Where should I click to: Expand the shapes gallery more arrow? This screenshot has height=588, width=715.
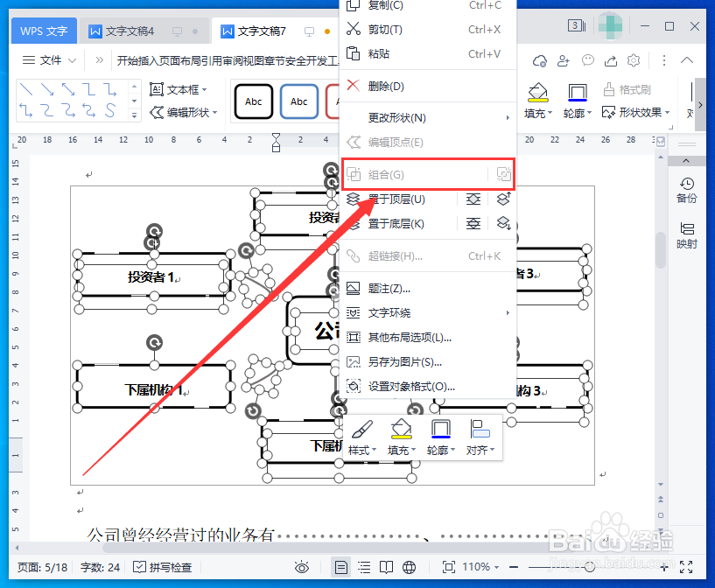pos(134,115)
